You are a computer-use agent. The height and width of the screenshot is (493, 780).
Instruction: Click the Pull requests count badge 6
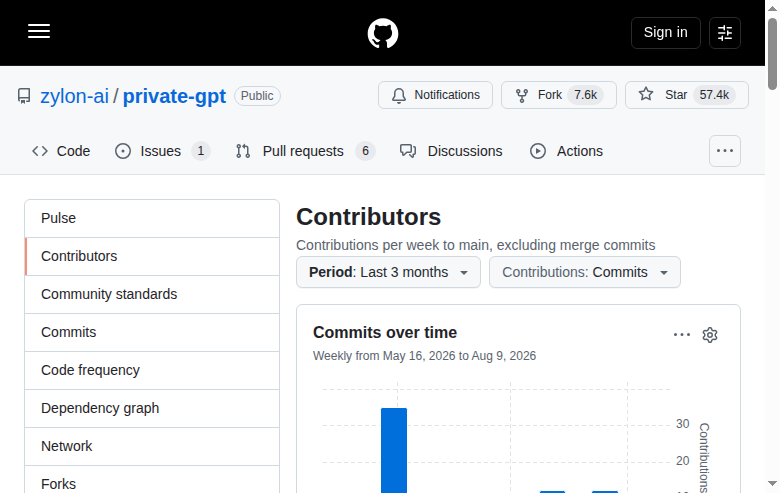pos(365,151)
